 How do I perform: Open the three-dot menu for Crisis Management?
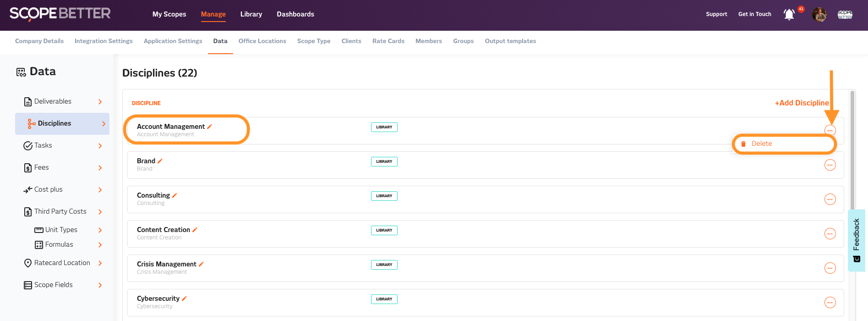click(x=830, y=268)
